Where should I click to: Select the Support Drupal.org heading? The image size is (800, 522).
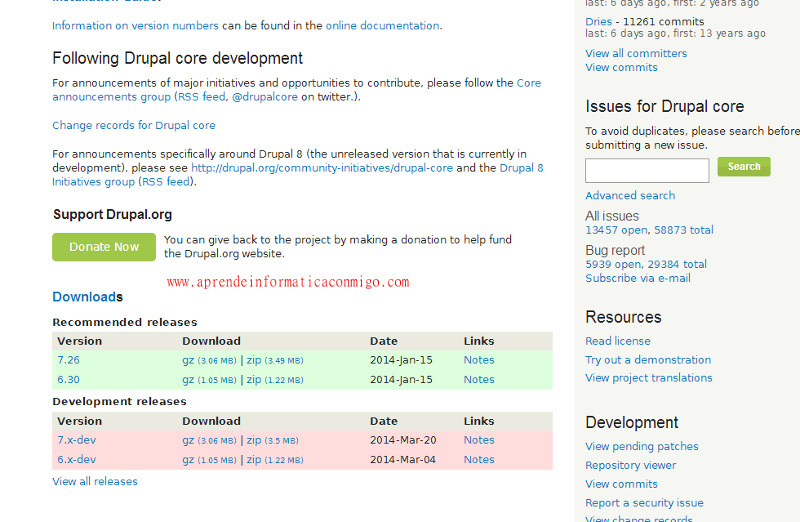coord(112,214)
